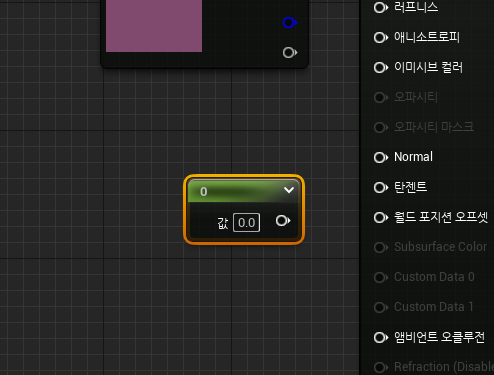Click the 월드 포지션 오프셋 pin

pyautogui.click(x=381, y=217)
